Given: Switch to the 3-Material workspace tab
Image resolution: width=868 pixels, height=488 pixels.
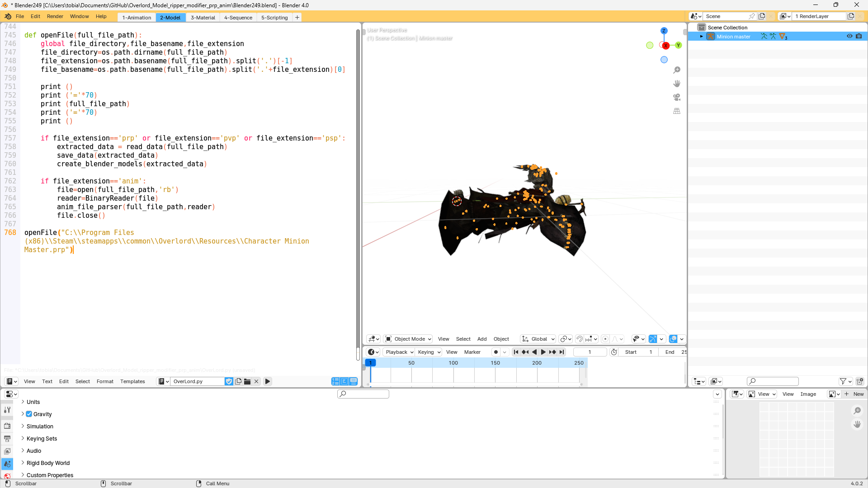Looking at the screenshot, I should (x=203, y=18).
